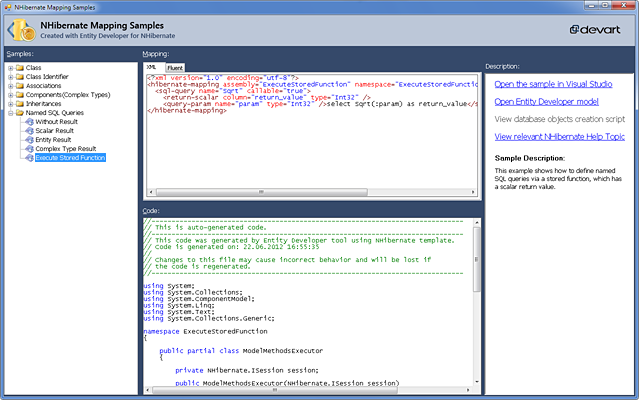Expand the Class Identifier tree node
639x400 pixels.
(11, 77)
